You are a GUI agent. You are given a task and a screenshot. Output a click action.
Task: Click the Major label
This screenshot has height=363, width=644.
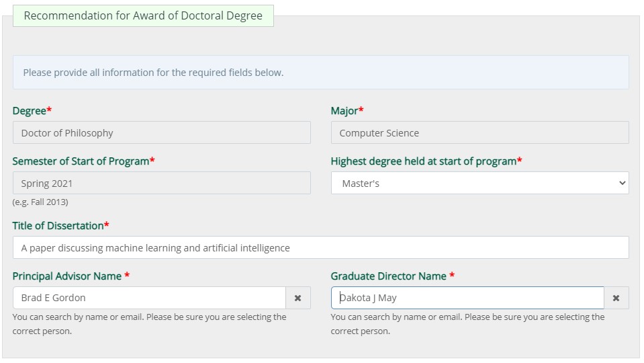(x=344, y=110)
